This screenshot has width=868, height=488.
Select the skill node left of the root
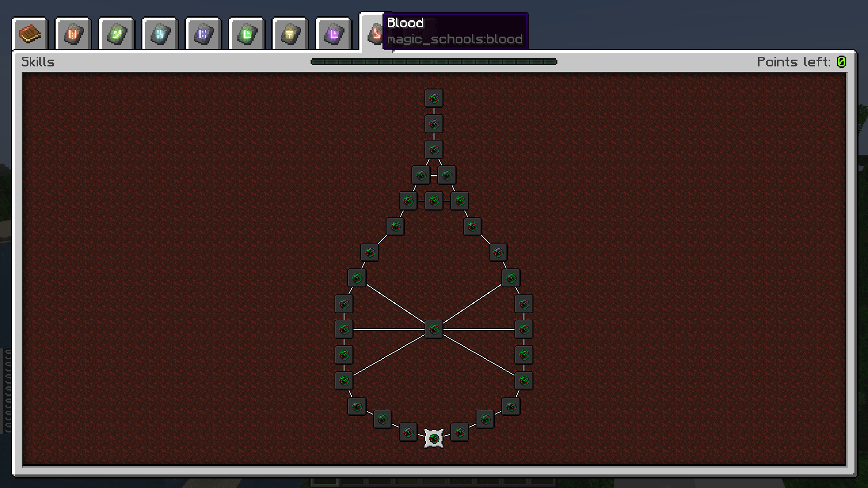coord(408,432)
